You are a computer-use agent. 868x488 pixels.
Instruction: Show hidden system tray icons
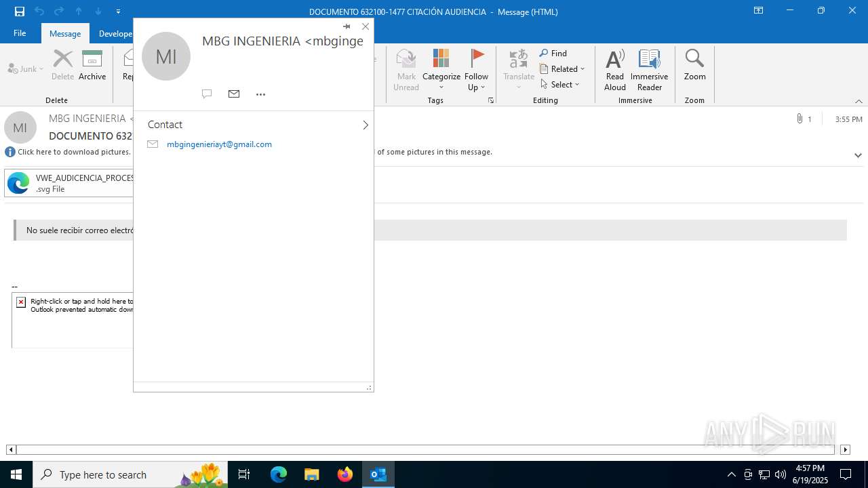click(x=731, y=474)
